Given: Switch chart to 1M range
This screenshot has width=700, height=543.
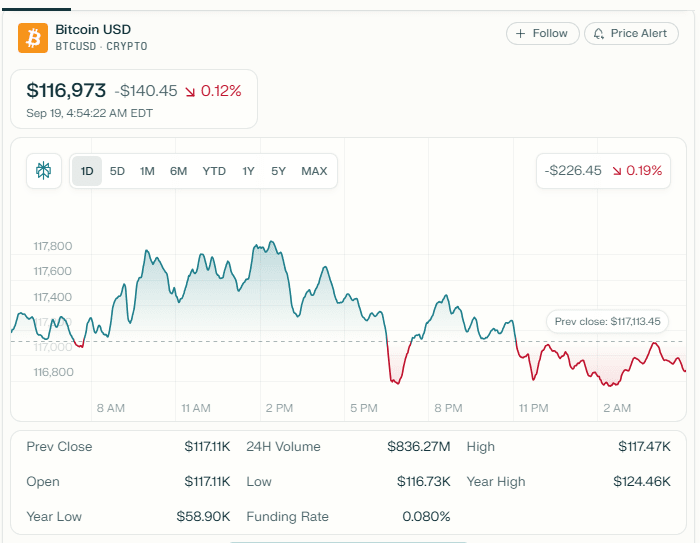Looking at the screenshot, I should coord(147,171).
